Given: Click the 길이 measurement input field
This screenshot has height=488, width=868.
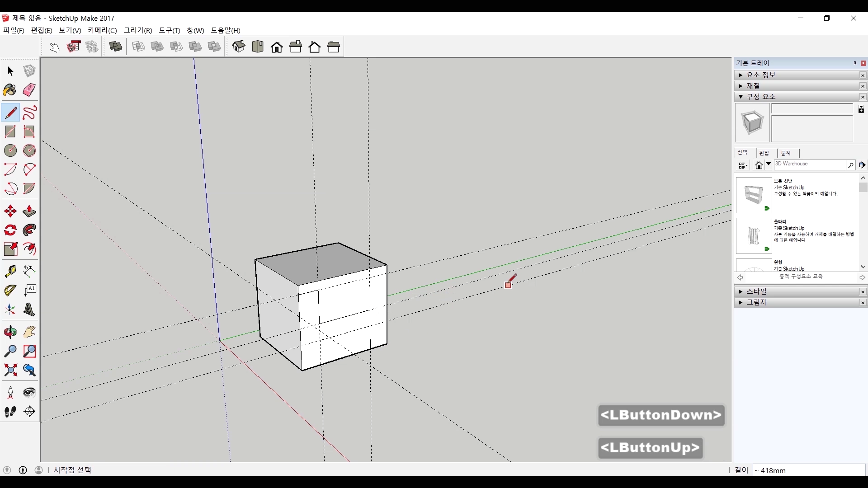Looking at the screenshot, I should pyautogui.click(x=808, y=470).
